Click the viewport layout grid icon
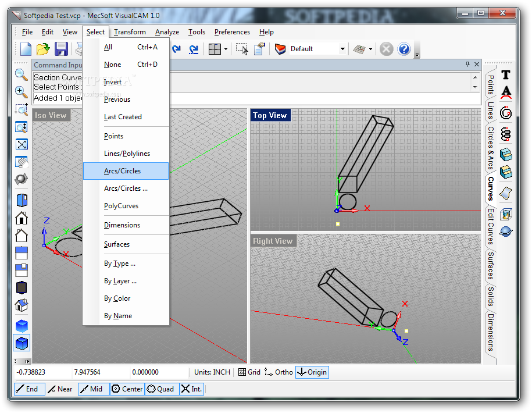The height and width of the screenshot is (413, 532). tap(215, 49)
